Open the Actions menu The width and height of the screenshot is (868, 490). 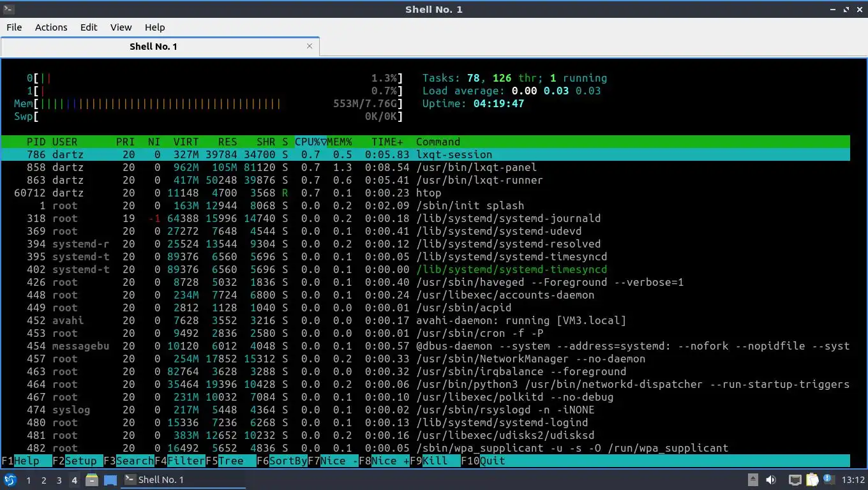click(x=51, y=27)
